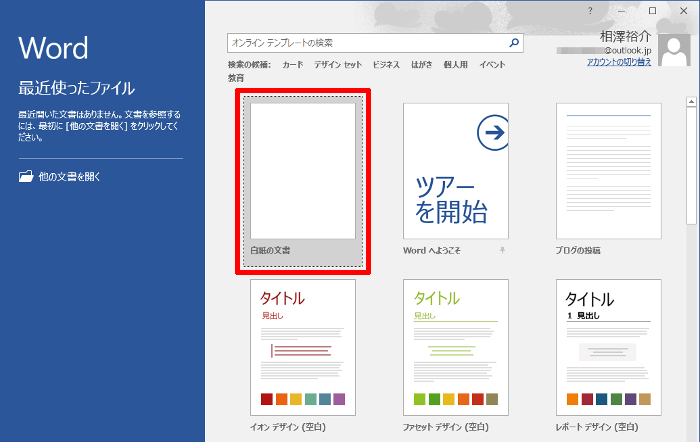Image resolution: width=700 pixels, height=442 pixels.
Task: Choose the 教育 search suggestion
Action: 236,78
